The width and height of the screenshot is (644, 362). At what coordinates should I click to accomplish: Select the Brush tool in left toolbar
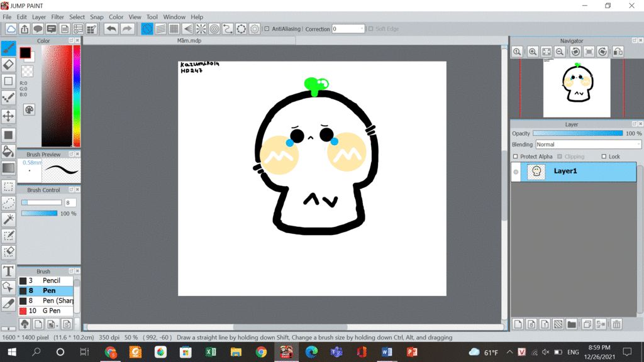(x=8, y=48)
